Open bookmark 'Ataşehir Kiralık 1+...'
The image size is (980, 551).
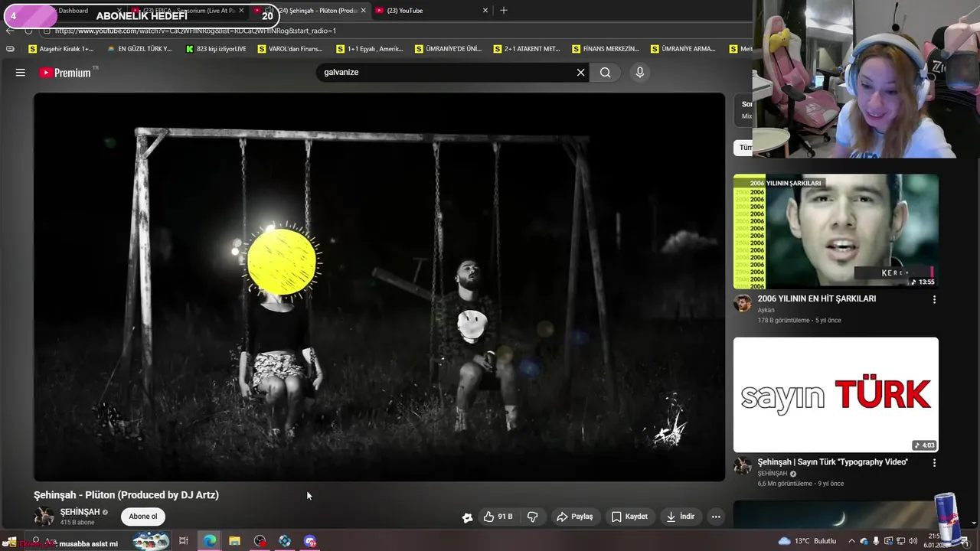[x=60, y=49]
